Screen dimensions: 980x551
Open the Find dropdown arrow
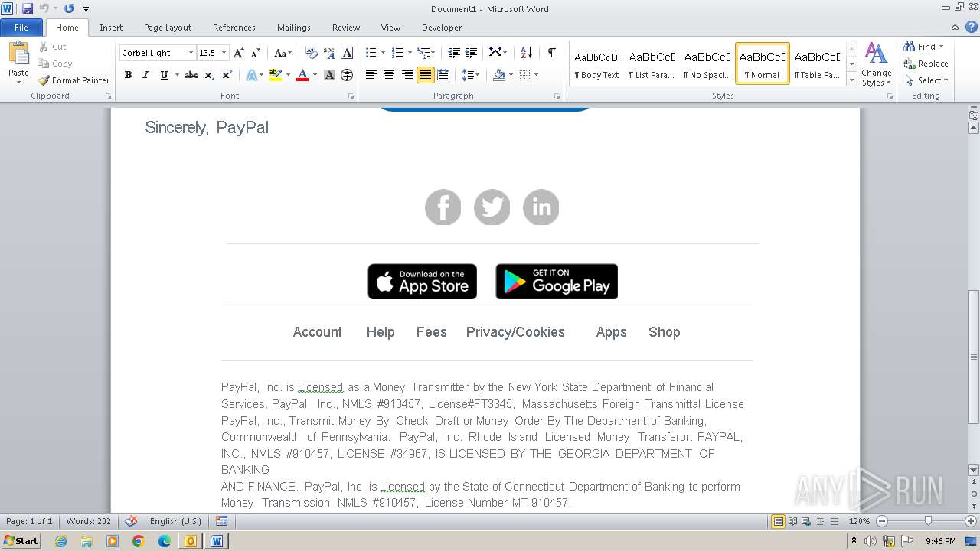(942, 47)
